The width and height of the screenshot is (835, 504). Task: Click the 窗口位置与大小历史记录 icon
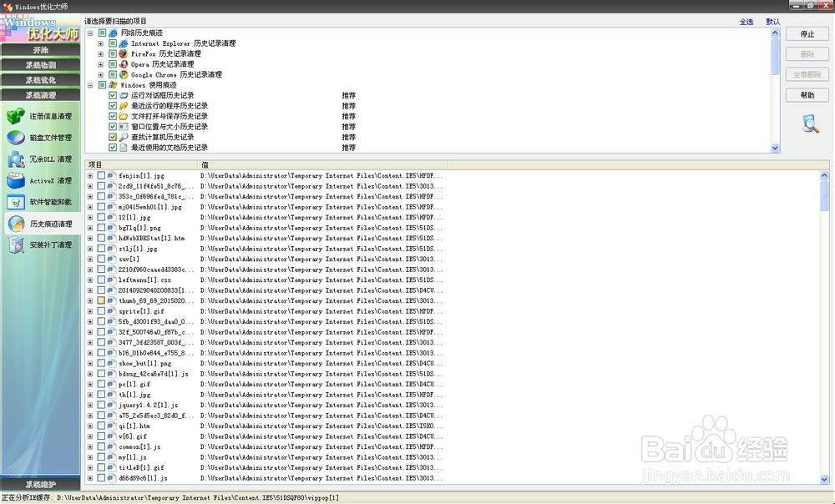point(124,127)
